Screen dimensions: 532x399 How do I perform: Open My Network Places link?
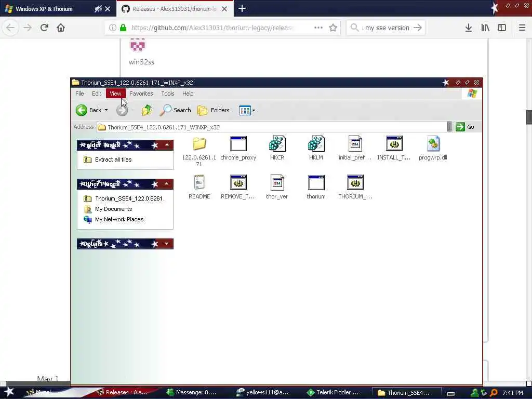119,220
